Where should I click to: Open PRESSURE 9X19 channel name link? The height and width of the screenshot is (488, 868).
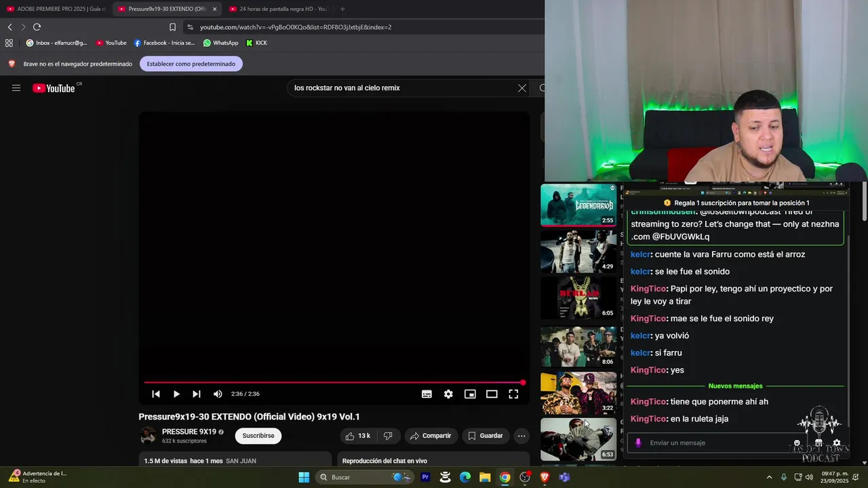189,432
